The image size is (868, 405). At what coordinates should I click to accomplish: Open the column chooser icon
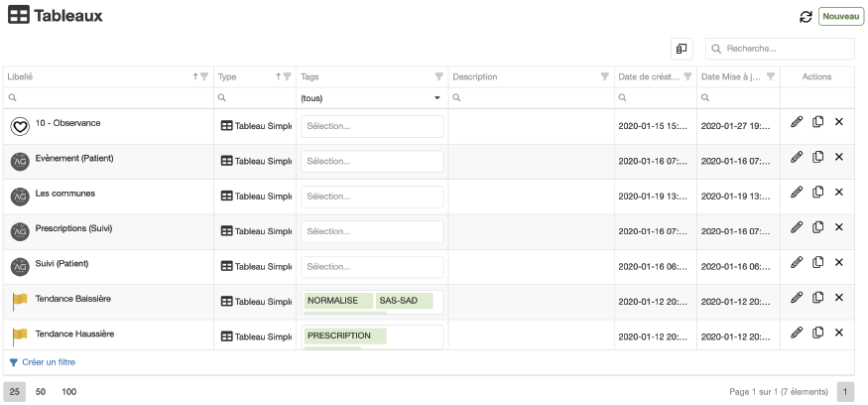pyautogui.click(x=681, y=49)
